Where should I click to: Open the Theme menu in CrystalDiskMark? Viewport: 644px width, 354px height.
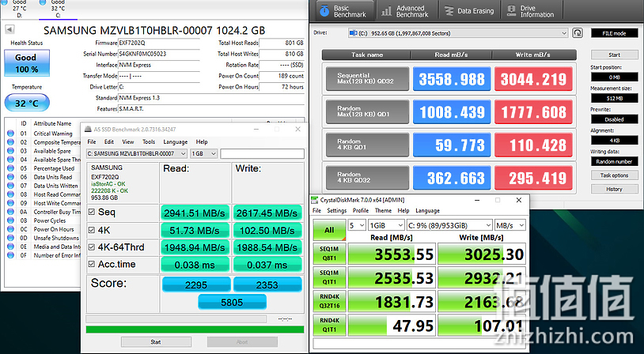click(x=383, y=210)
